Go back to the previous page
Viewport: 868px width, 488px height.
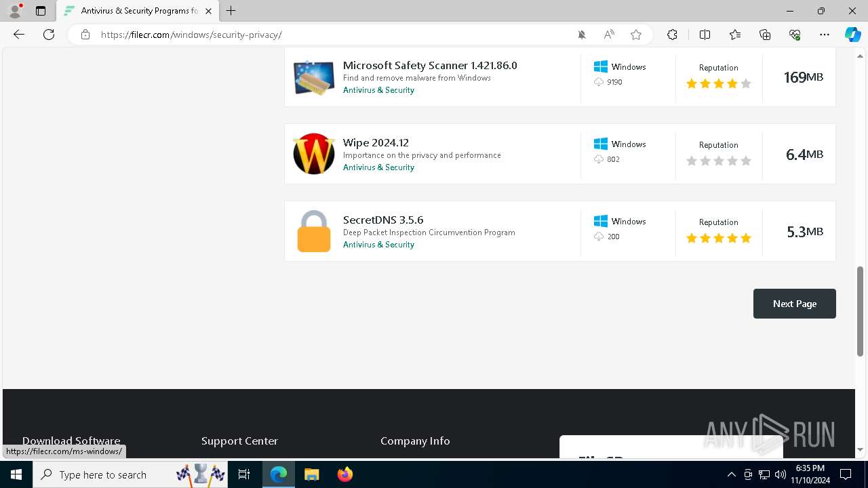pyautogui.click(x=19, y=35)
